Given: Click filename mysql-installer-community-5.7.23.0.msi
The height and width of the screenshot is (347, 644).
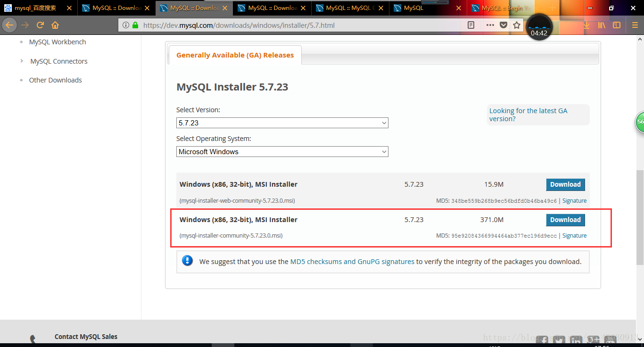Looking at the screenshot, I should click(x=231, y=235).
